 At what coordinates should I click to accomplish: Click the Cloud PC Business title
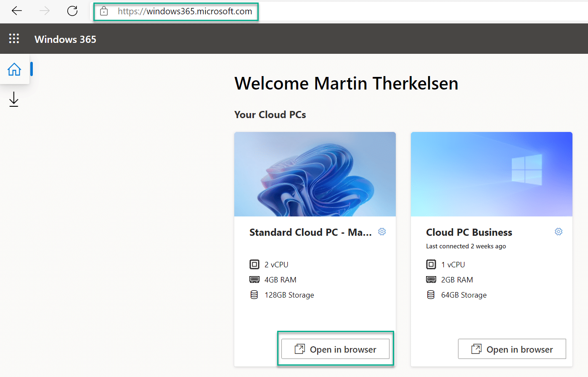[x=469, y=232]
